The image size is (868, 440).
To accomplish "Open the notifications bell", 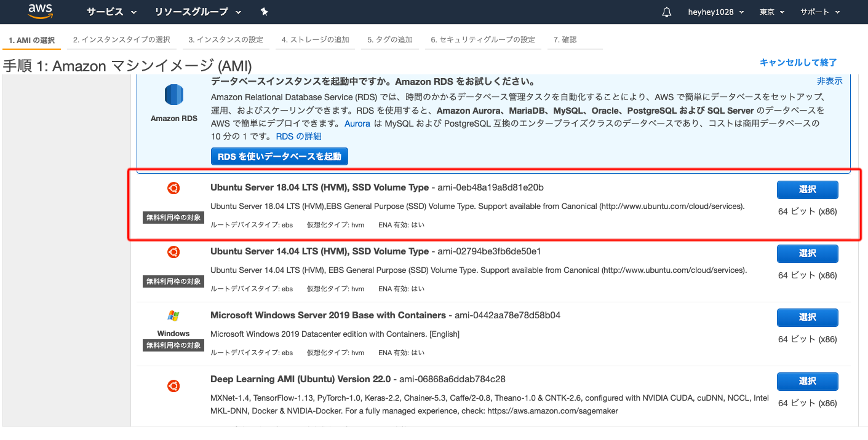I will (667, 12).
